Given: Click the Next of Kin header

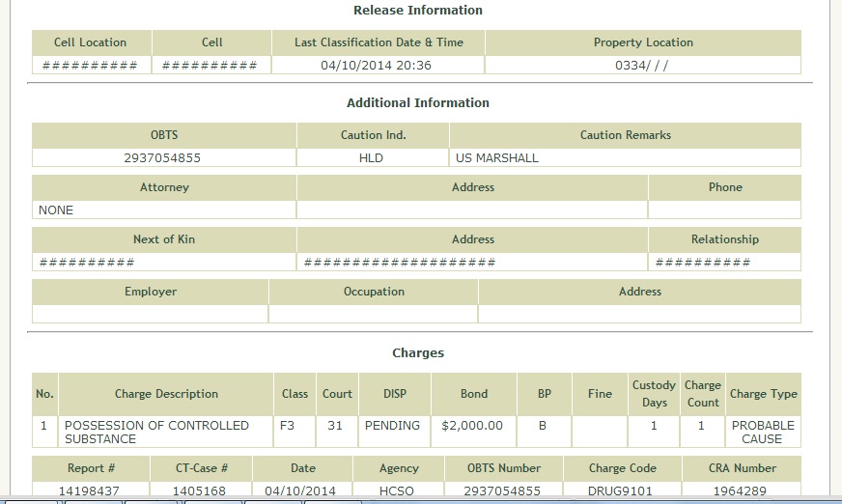Looking at the screenshot, I should click(x=164, y=239).
